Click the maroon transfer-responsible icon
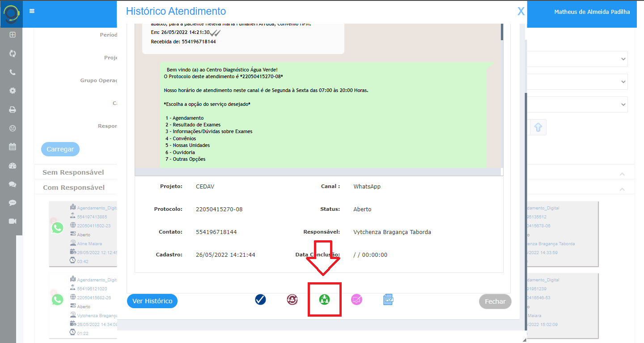 click(292, 300)
